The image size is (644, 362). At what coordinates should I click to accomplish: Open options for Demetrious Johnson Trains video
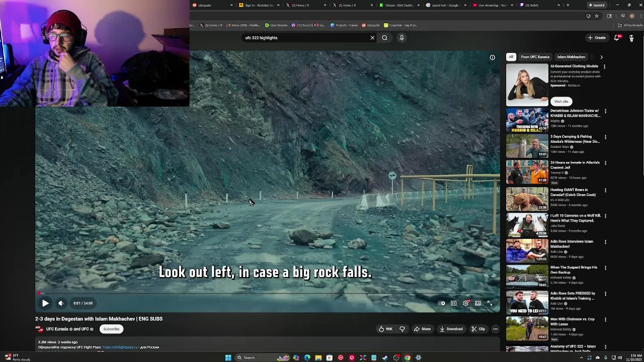(605, 111)
